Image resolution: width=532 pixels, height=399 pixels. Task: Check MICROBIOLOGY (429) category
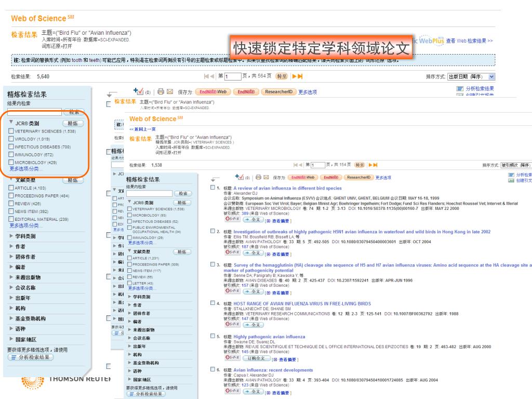(11, 162)
